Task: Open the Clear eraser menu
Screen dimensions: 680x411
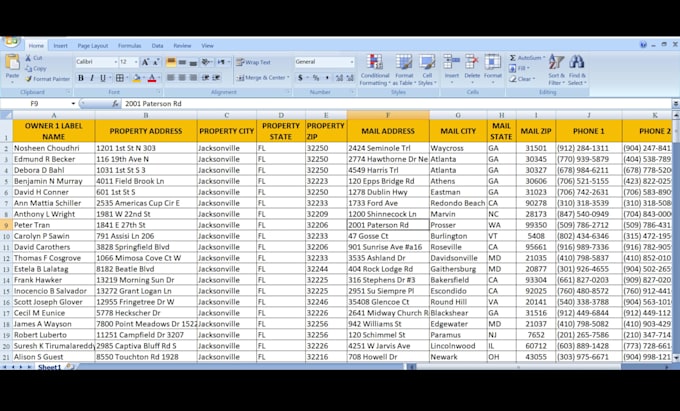Action: [x=522, y=79]
